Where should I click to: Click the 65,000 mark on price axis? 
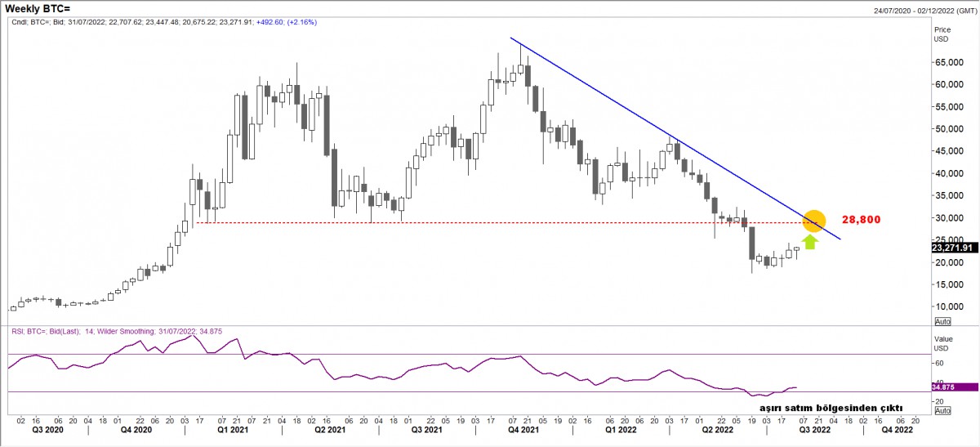tap(947, 62)
